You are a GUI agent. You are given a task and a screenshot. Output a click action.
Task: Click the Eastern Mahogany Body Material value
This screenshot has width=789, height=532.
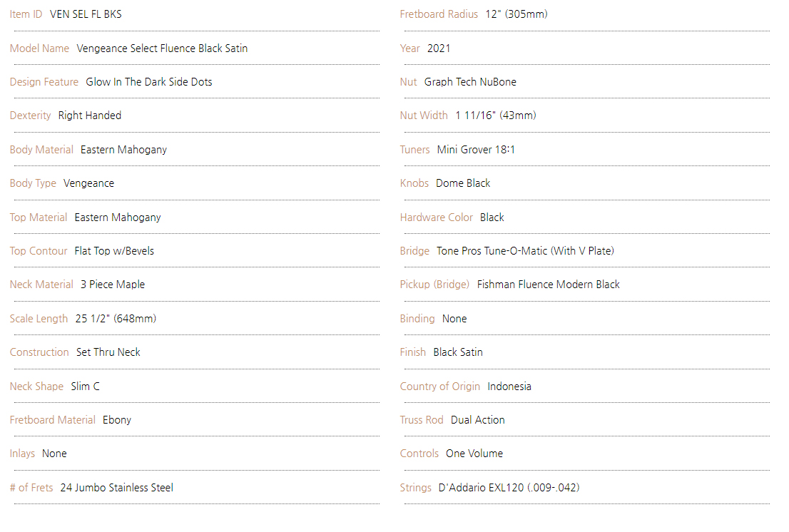(x=123, y=150)
